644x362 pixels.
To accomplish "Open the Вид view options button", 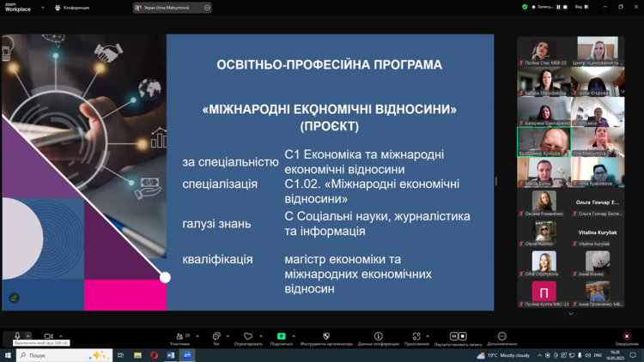I will point(580,7).
